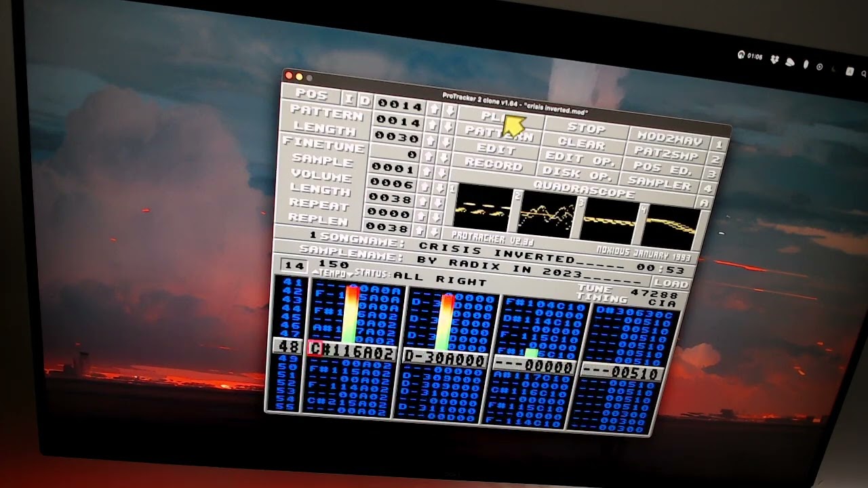Decrease sample VOLUME with its down arrow
Screen dimensions: 868x488
tap(441, 188)
